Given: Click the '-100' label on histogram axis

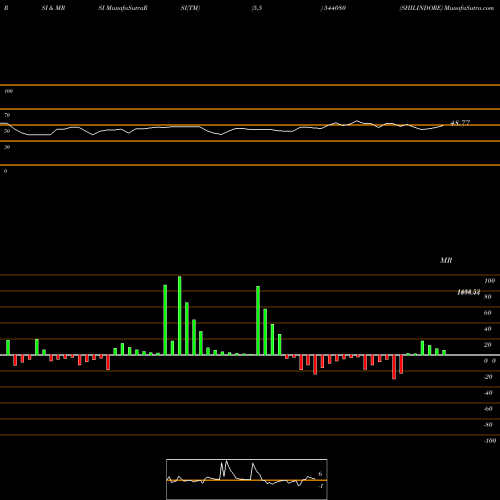Looking at the screenshot, I should pos(490,441).
